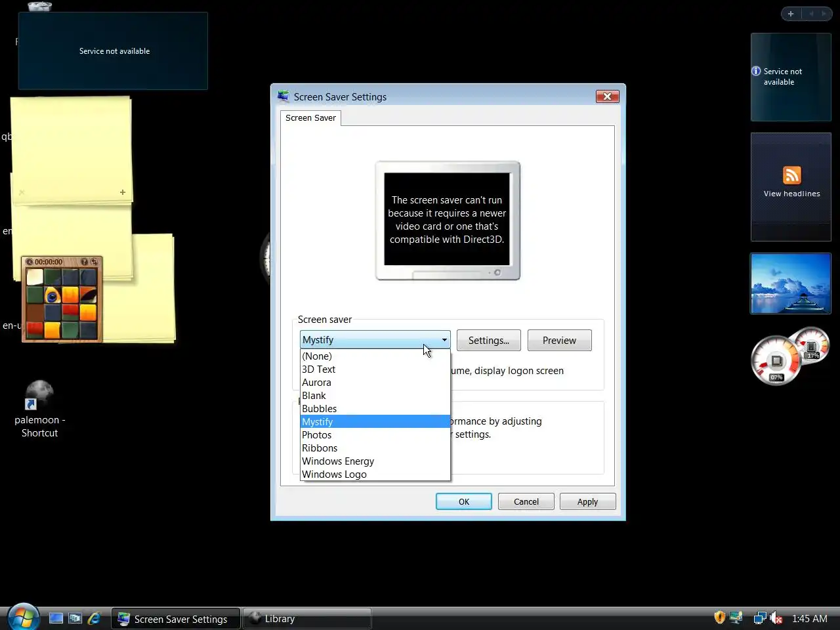Click the memory meter small dial gadget
The height and width of the screenshot is (630, 840).
[812, 346]
